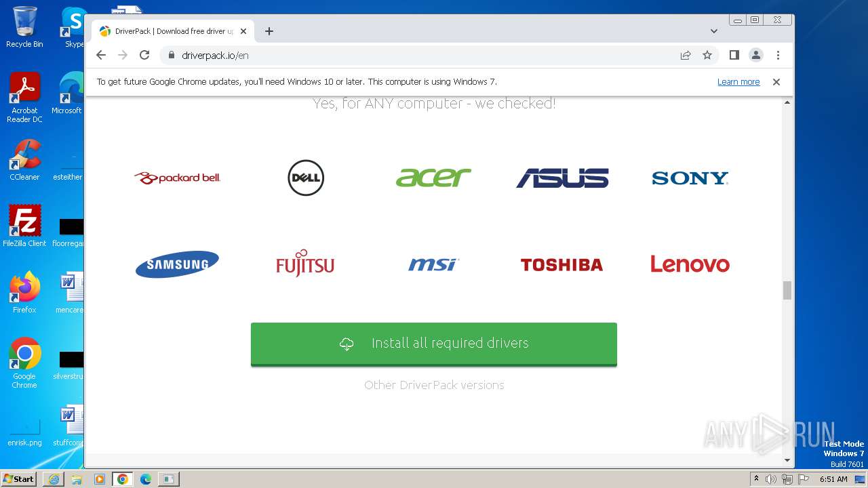The width and height of the screenshot is (868, 488).
Task: Click Install all required drivers button
Action: pyautogui.click(x=434, y=344)
